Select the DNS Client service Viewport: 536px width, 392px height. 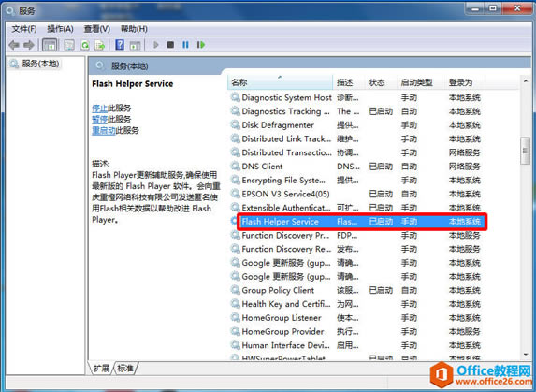[357, 167]
